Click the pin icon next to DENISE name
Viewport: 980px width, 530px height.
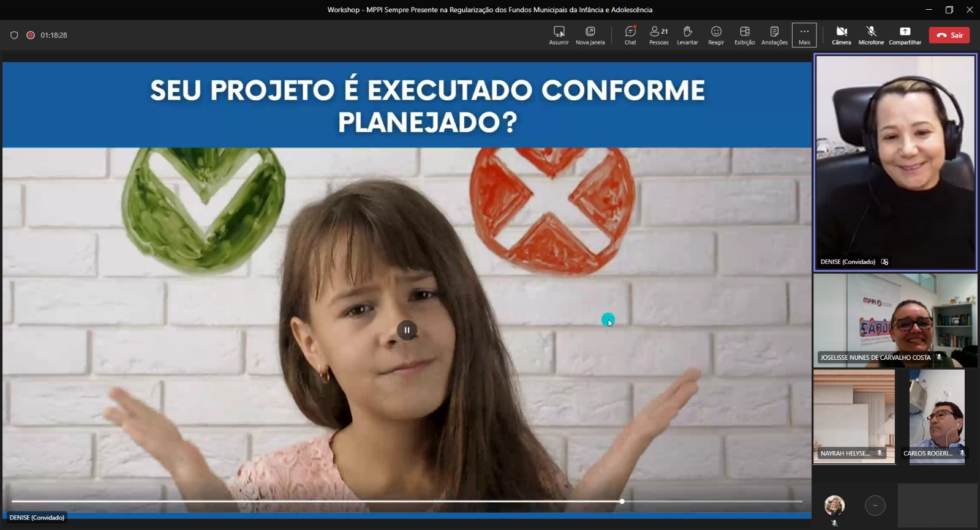tap(884, 262)
